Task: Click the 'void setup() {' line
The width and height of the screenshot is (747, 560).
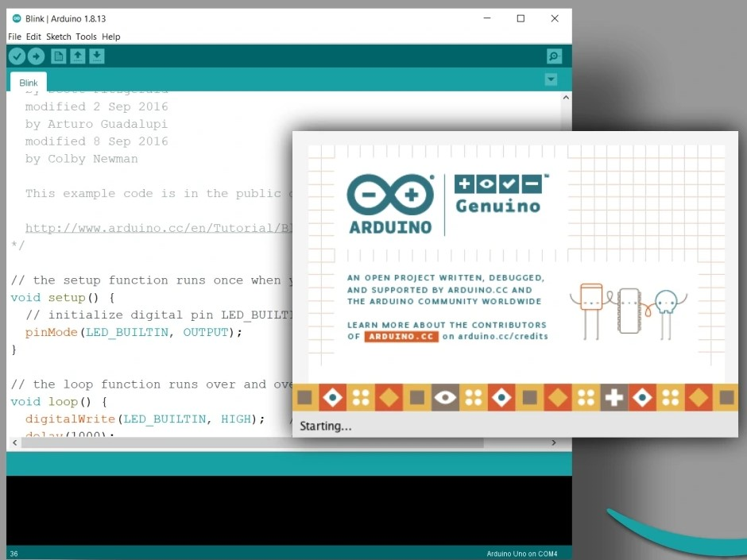Action: [63, 298]
